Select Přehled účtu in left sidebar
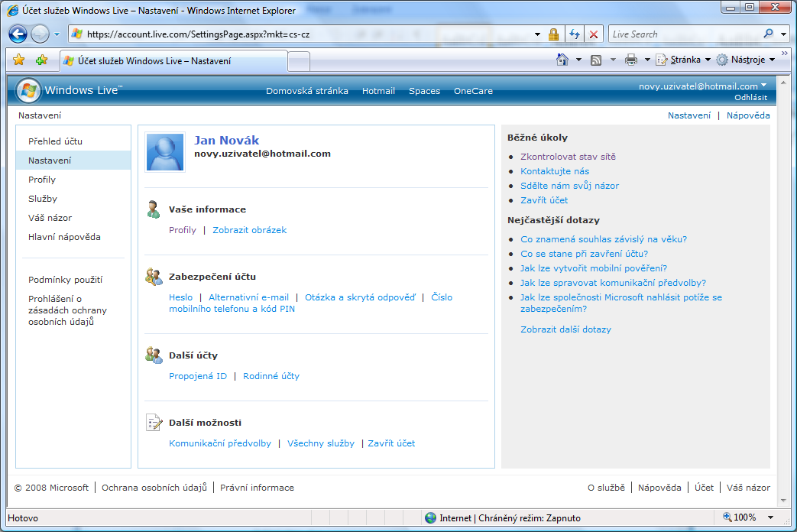This screenshot has height=532, width=797. coord(56,141)
